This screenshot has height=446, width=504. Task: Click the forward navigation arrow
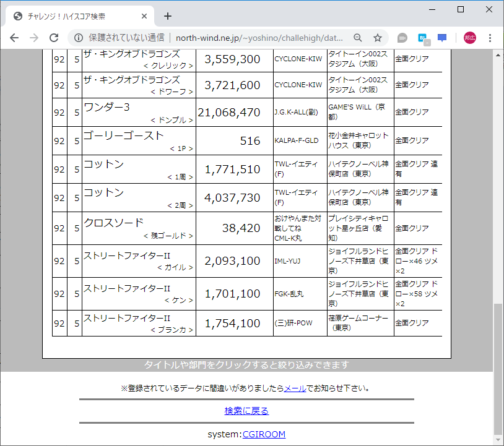(33, 37)
